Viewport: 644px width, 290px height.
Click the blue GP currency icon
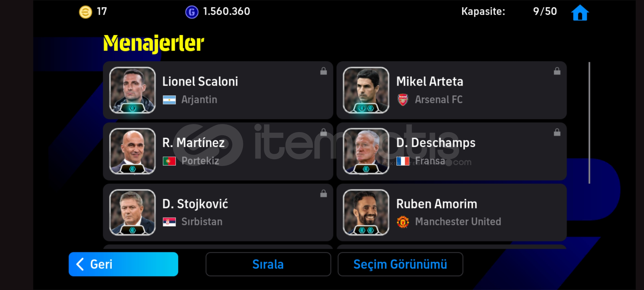[x=192, y=12]
